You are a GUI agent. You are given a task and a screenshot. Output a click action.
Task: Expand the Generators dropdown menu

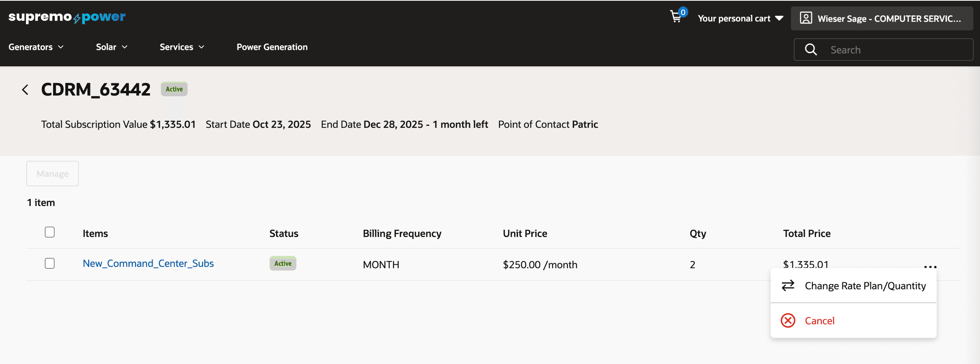coord(36,47)
